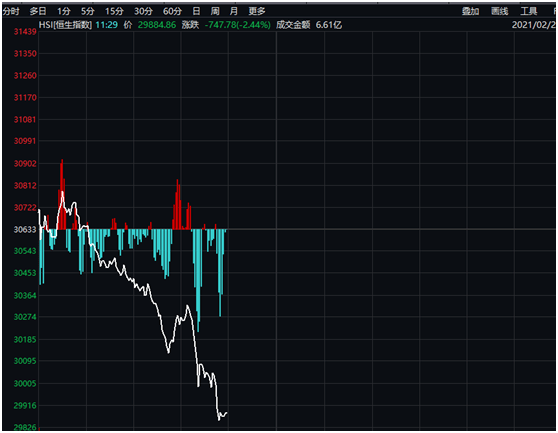Viewport: 558px width, 433px height.
Task: Select the 多日 multi-day view tab
Action: tap(38, 11)
